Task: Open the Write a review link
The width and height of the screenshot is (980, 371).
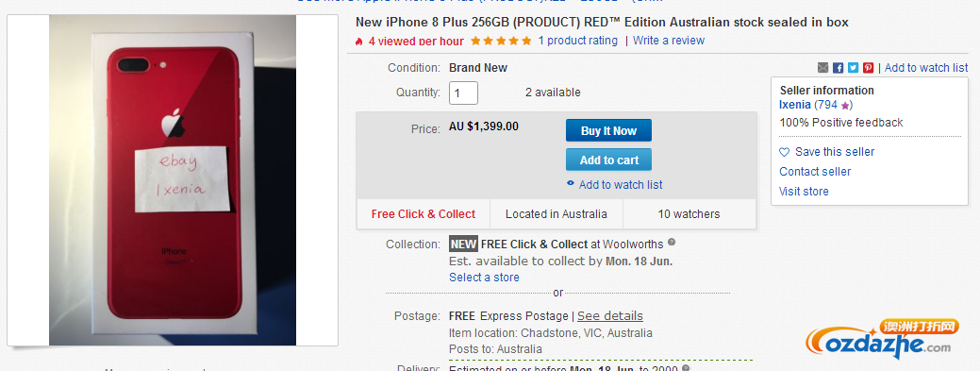Action: [668, 41]
